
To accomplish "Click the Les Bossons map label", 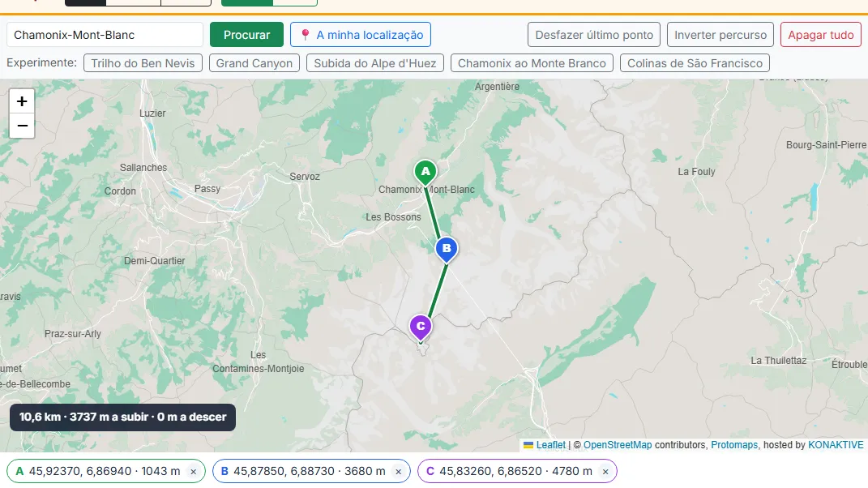I will 393,217.
